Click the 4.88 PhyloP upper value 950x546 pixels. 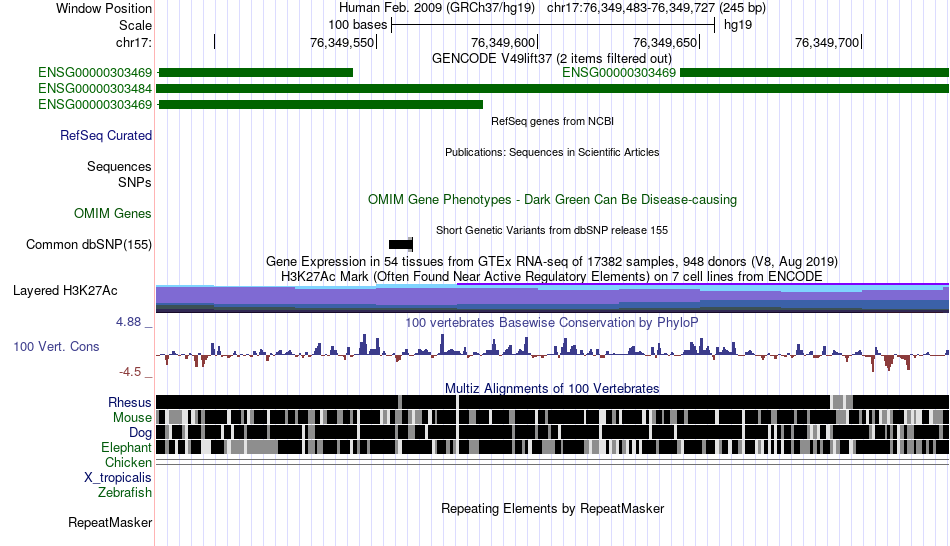pos(128,322)
